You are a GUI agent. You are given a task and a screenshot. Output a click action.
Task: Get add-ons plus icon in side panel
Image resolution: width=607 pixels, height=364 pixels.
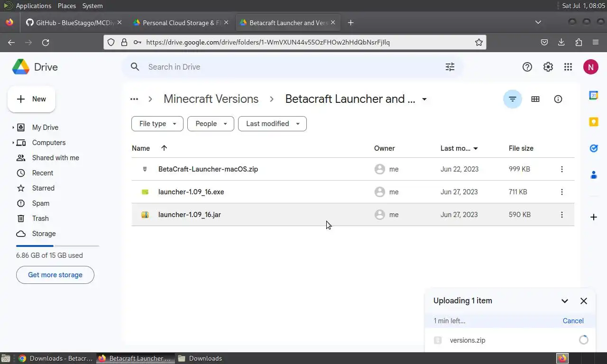pyautogui.click(x=594, y=217)
